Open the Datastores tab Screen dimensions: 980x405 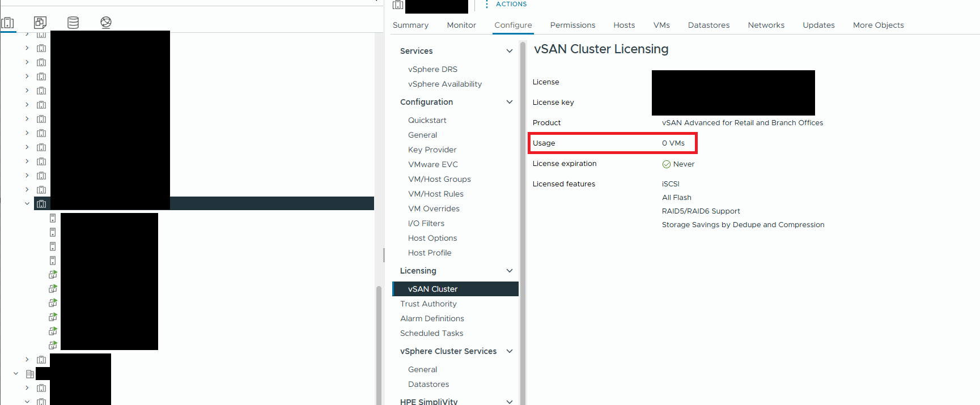coord(709,25)
